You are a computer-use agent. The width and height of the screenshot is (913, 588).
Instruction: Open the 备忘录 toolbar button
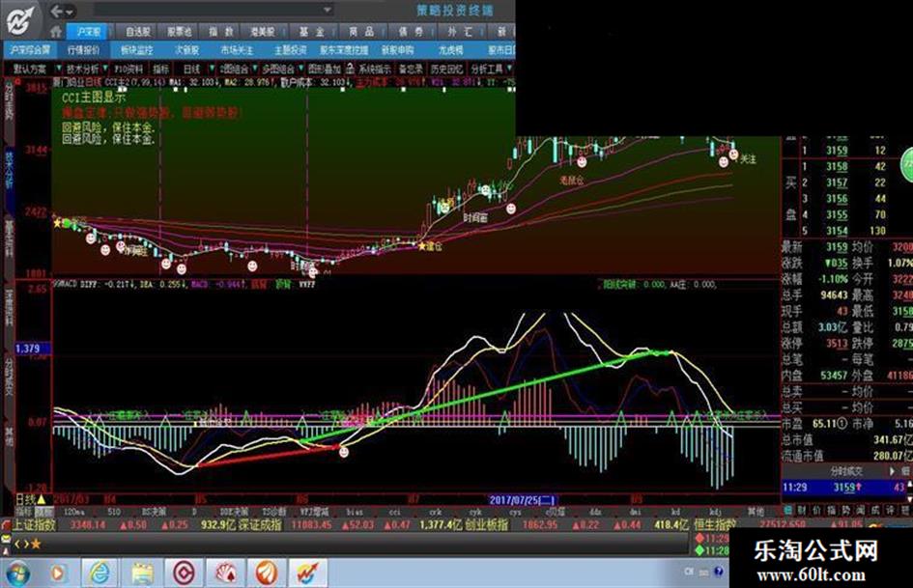411,69
